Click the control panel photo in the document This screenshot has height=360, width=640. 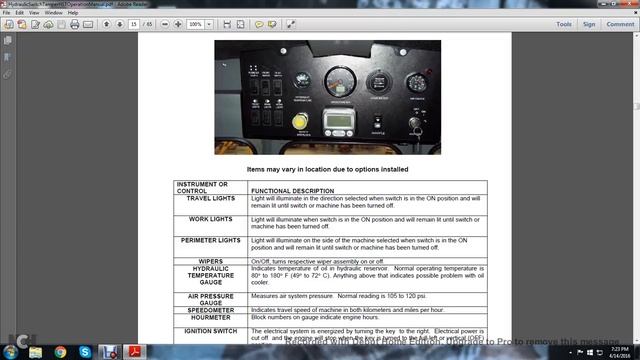pyautogui.click(x=327, y=97)
